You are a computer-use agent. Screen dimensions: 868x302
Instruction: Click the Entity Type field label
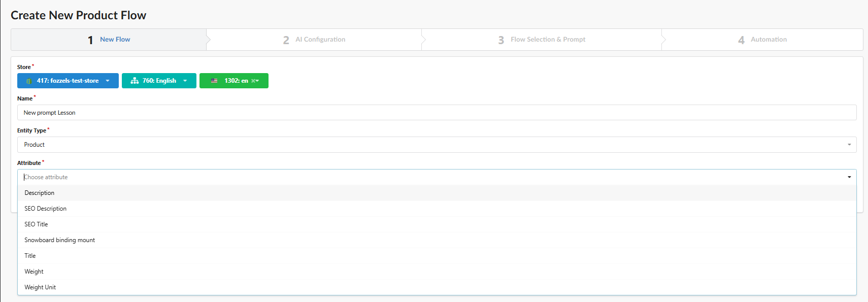[x=31, y=130]
